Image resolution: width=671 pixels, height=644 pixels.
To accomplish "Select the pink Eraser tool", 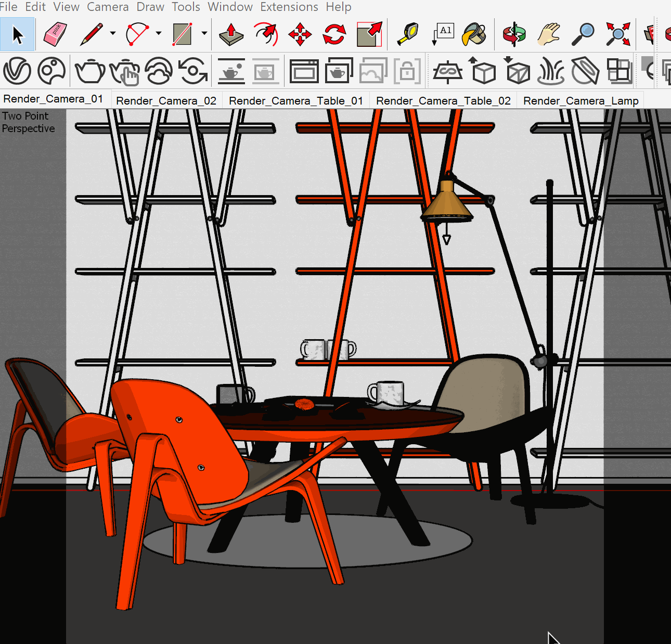I will pyautogui.click(x=55, y=34).
